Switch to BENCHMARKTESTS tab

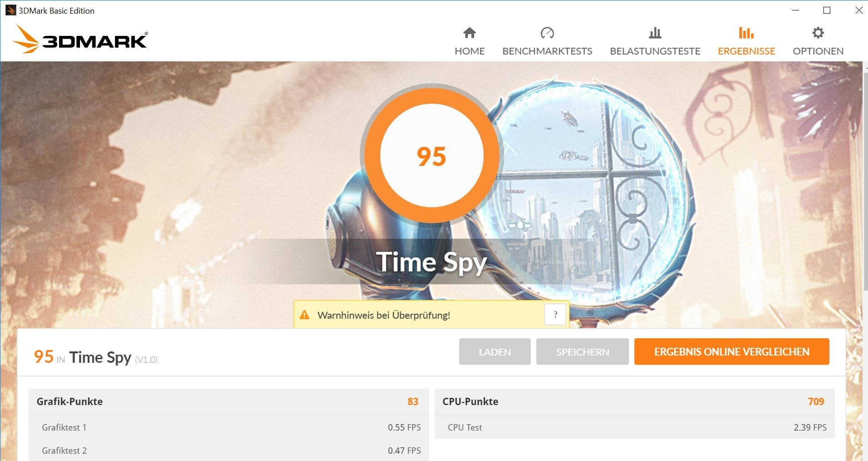tap(547, 41)
